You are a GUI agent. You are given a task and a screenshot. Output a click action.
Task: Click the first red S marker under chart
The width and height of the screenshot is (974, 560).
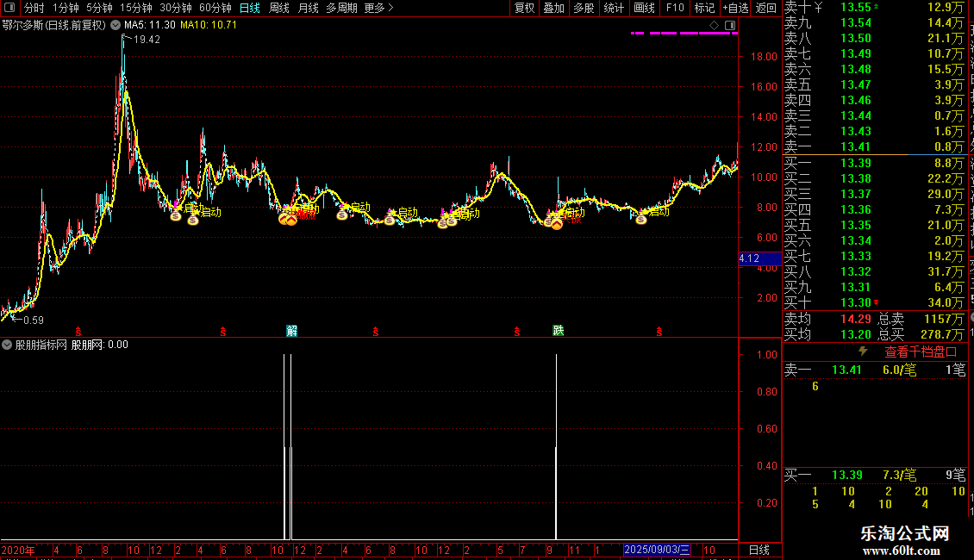[78, 333]
